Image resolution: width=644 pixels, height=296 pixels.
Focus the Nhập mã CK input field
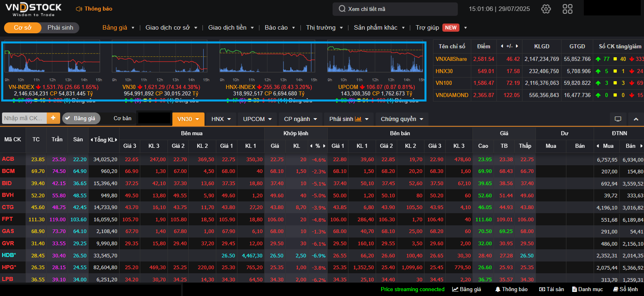point(24,118)
